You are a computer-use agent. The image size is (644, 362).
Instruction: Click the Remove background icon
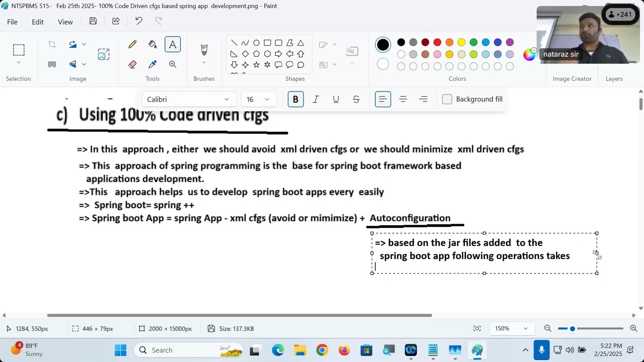pos(52,64)
